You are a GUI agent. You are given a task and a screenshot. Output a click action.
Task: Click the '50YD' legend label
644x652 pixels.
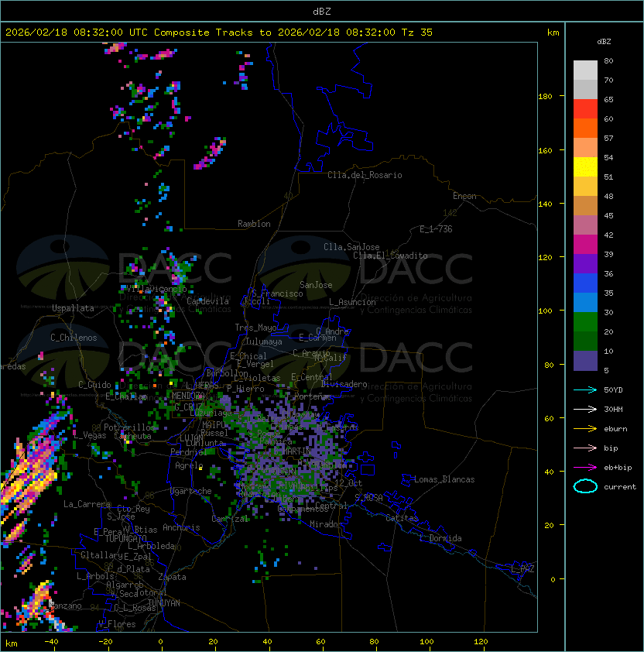[x=613, y=389]
